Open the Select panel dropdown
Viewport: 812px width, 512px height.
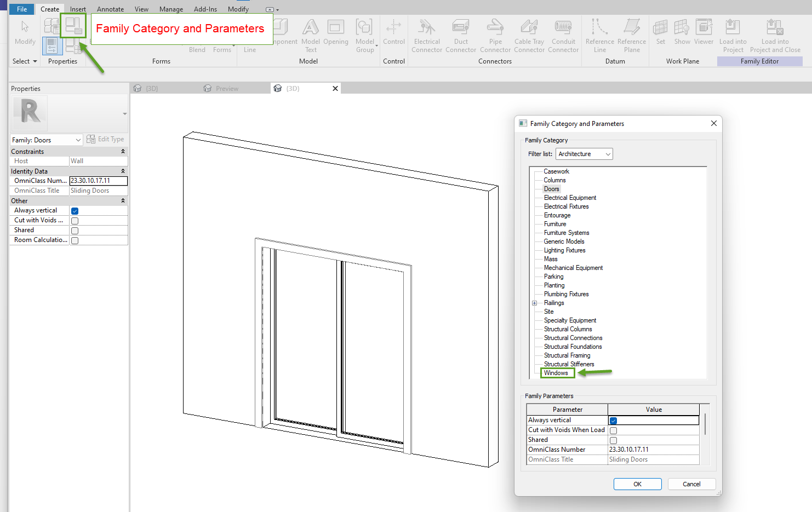coord(25,61)
